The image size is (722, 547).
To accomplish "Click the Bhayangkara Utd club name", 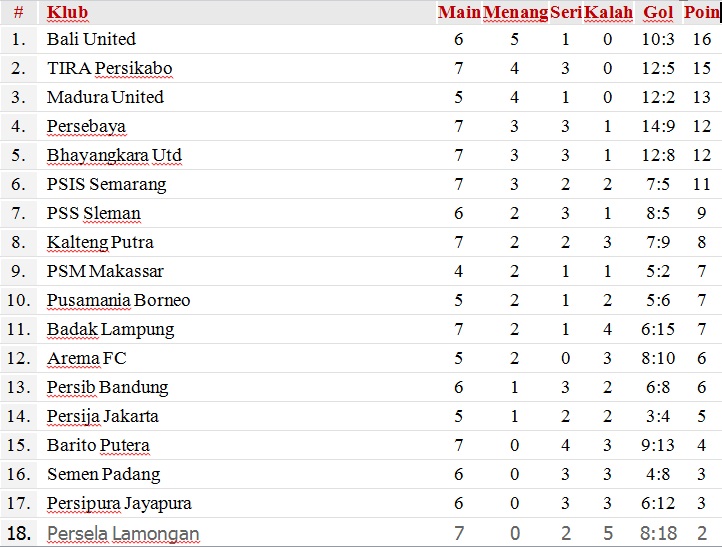I will [114, 155].
